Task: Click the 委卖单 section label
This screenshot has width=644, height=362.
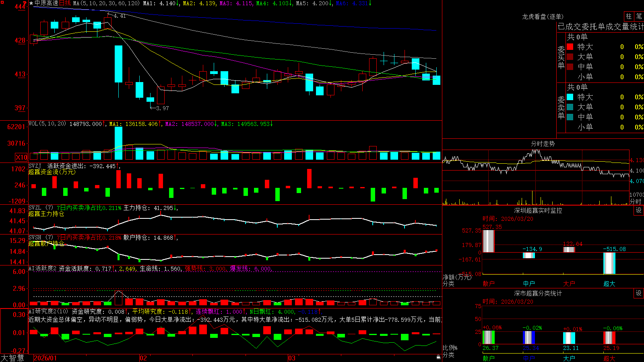Action: [x=561, y=107]
